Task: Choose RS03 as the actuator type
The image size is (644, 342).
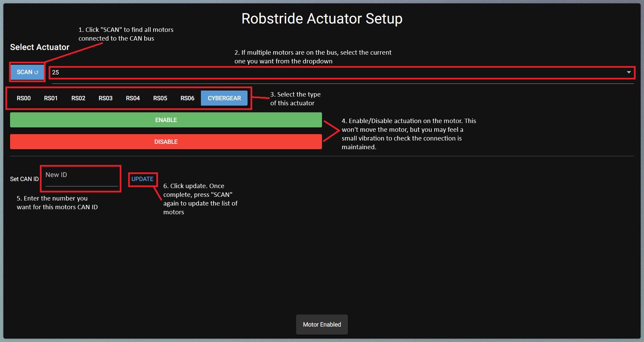Action: [105, 98]
